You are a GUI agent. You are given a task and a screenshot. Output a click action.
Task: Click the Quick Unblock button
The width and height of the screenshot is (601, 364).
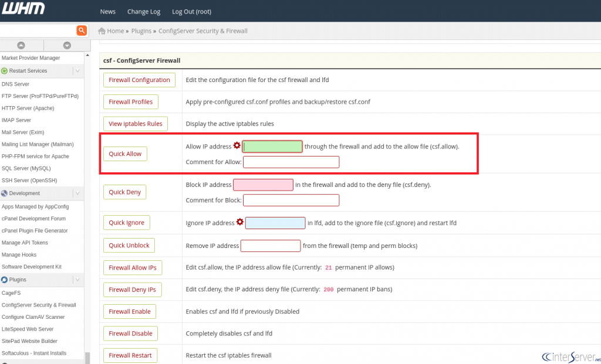pos(129,246)
